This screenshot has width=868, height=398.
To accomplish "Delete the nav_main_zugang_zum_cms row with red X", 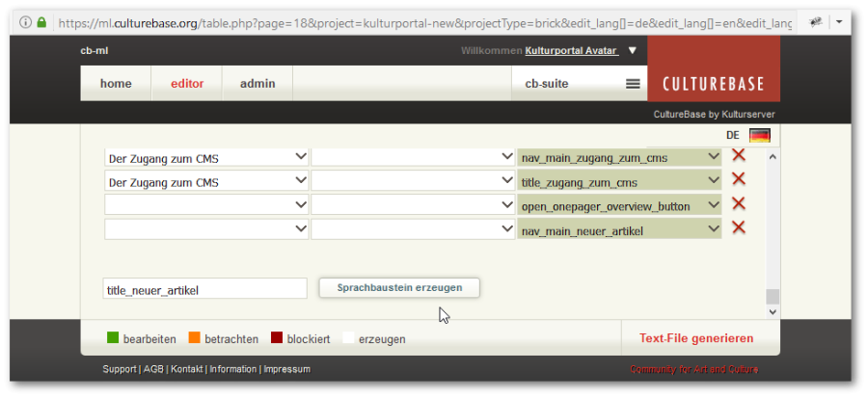I will point(738,156).
